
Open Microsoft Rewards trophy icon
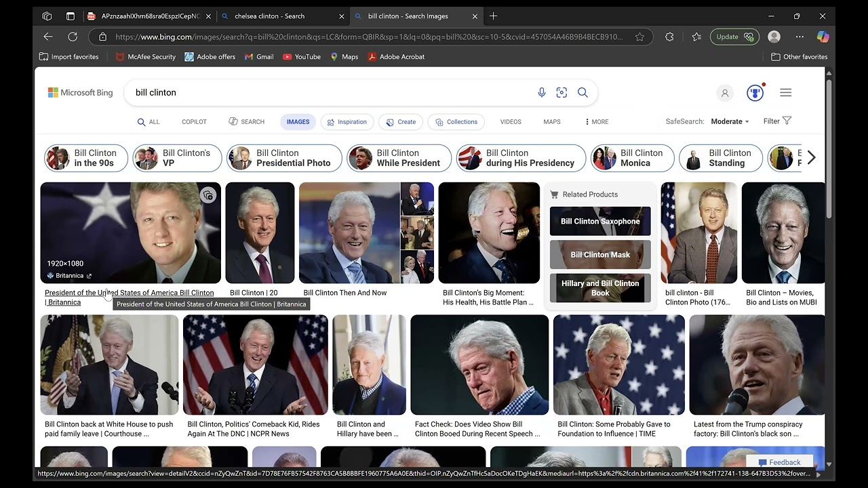click(755, 93)
